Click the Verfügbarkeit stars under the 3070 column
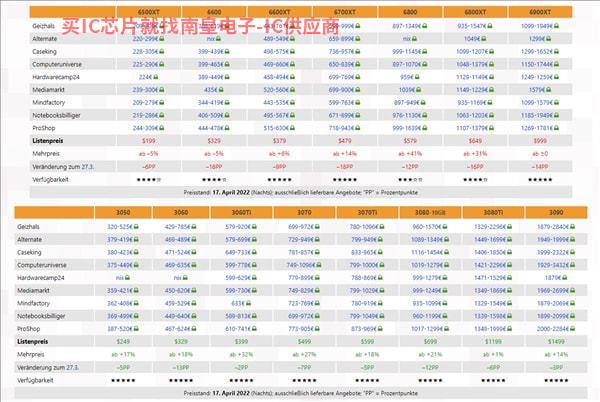The width and height of the screenshot is (600, 402). 305,380
